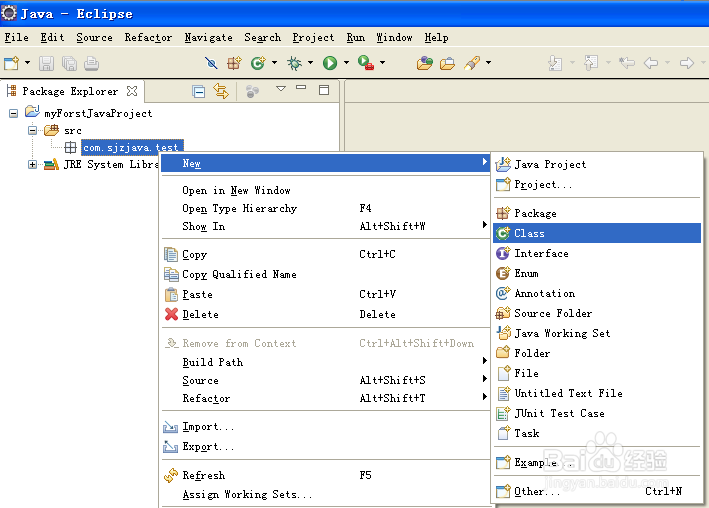Select Java Project in the New submenu
Image resolution: width=709 pixels, height=508 pixels.
click(x=597, y=165)
